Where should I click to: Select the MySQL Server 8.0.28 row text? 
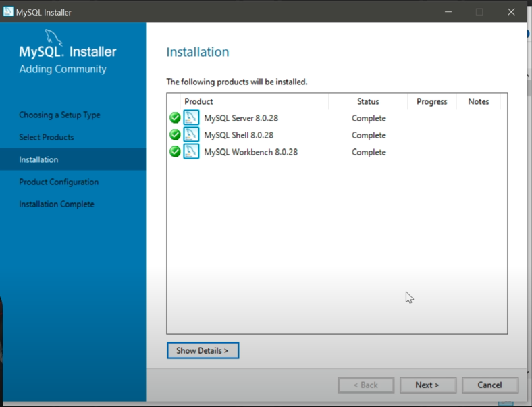241,118
